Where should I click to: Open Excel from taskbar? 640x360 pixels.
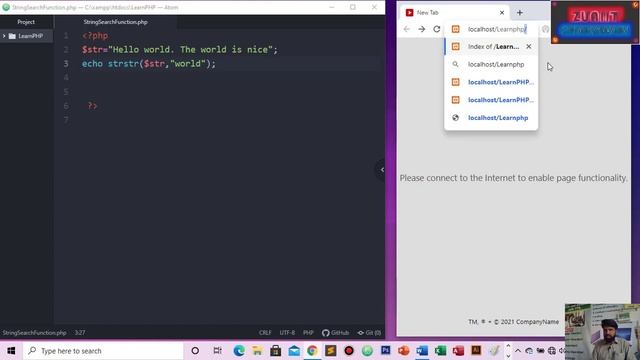pos(440,351)
